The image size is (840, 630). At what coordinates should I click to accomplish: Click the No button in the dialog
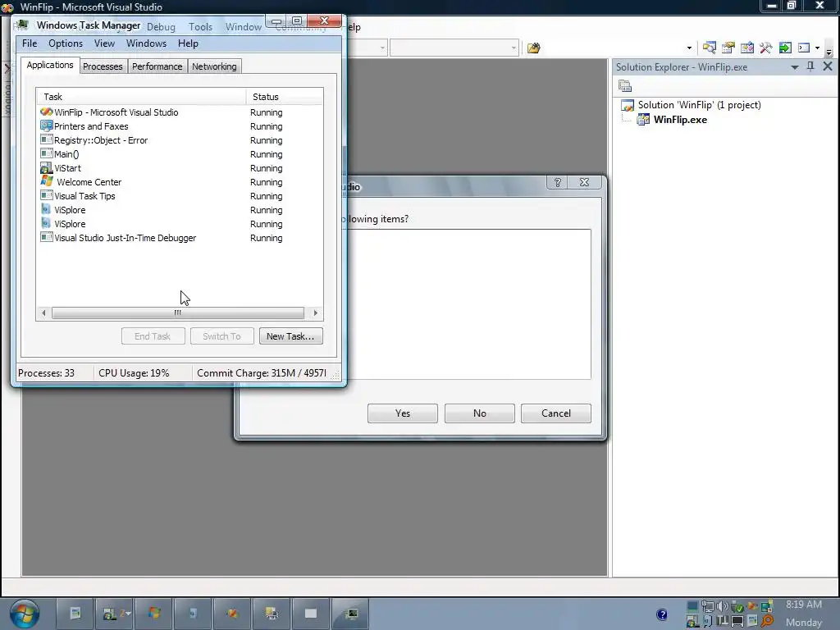coord(479,413)
